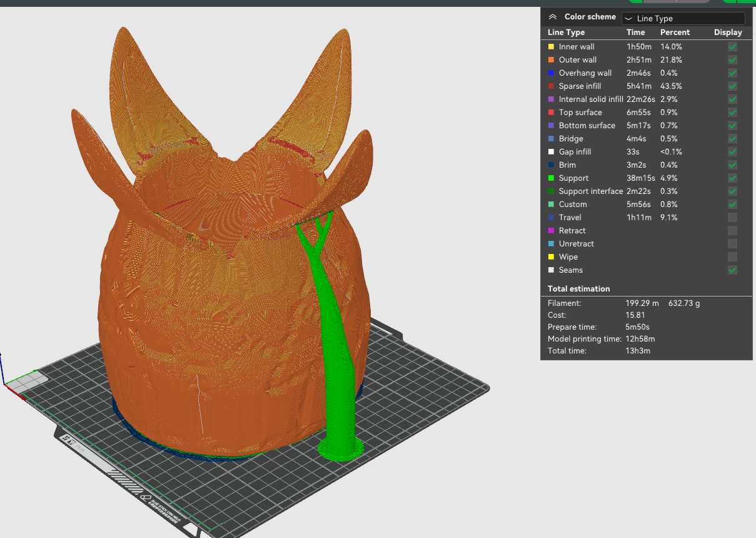Viewport: 756px width, 538px height.
Task: Toggle Sparse infill display checkbox
Action: pos(732,86)
